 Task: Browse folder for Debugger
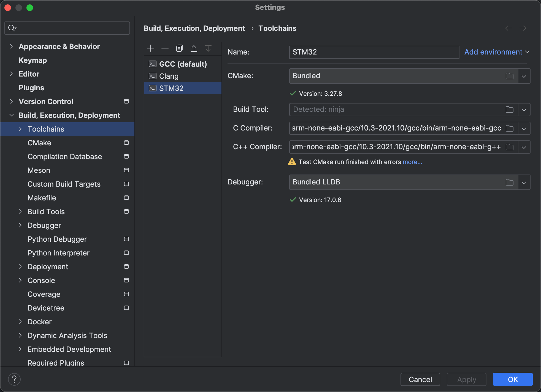[510, 182]
